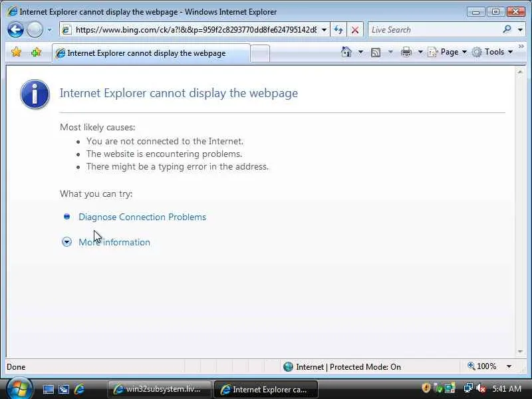Screen dimensions: 532x399
Task: Open a new blank tab
Action: [x=260, y=54]
